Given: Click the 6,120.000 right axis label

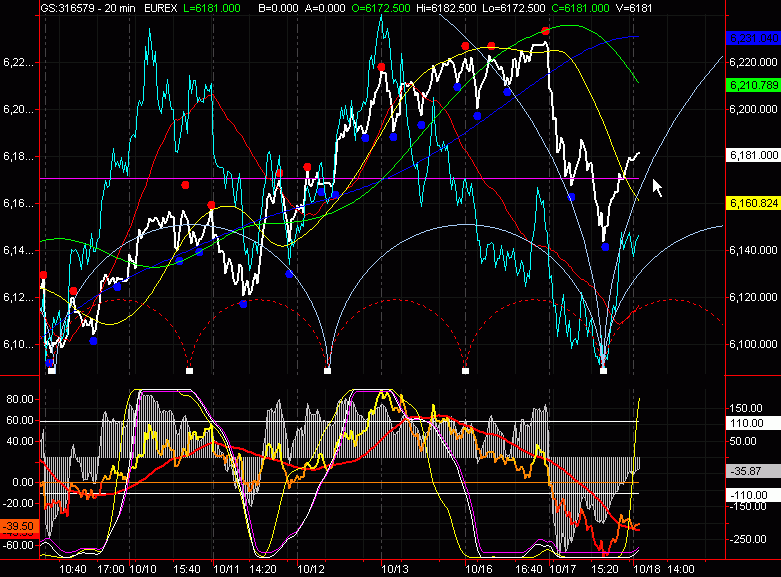Looking at the screenshot, I should coord(753,297).
